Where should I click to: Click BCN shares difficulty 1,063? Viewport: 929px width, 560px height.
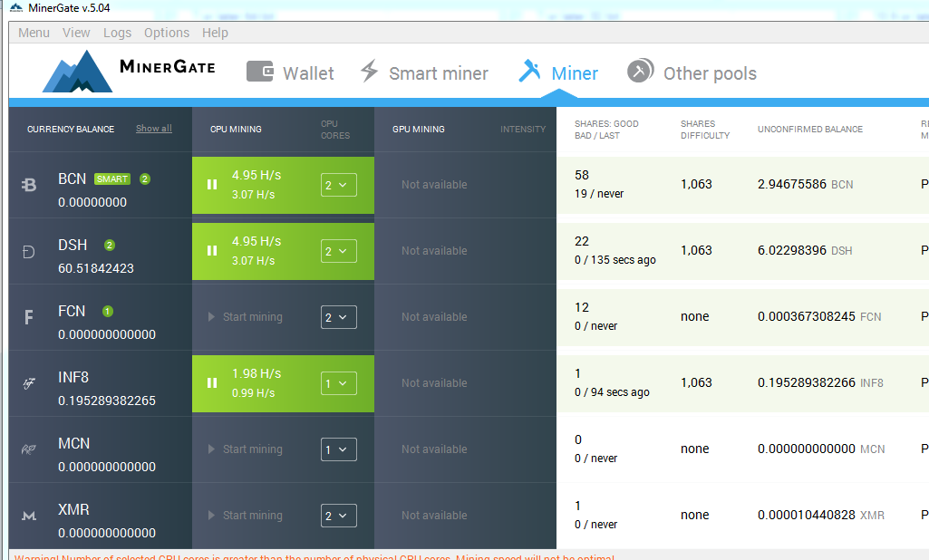696,184
